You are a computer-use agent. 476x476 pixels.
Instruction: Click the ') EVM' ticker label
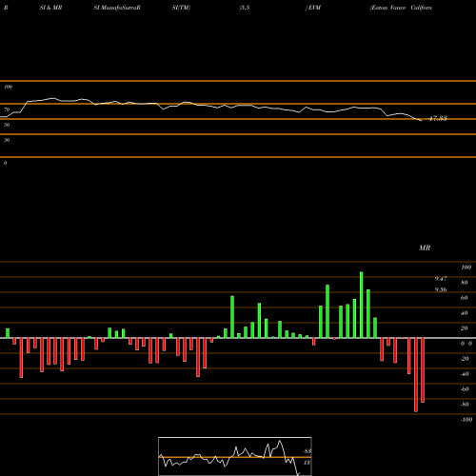tap(313, 8)
